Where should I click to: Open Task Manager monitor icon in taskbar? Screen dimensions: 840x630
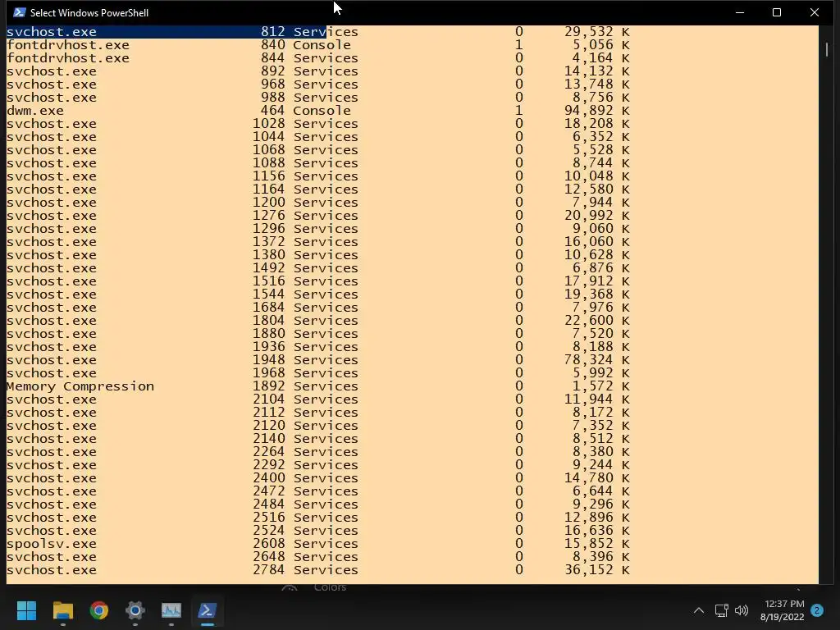(171, 610)
